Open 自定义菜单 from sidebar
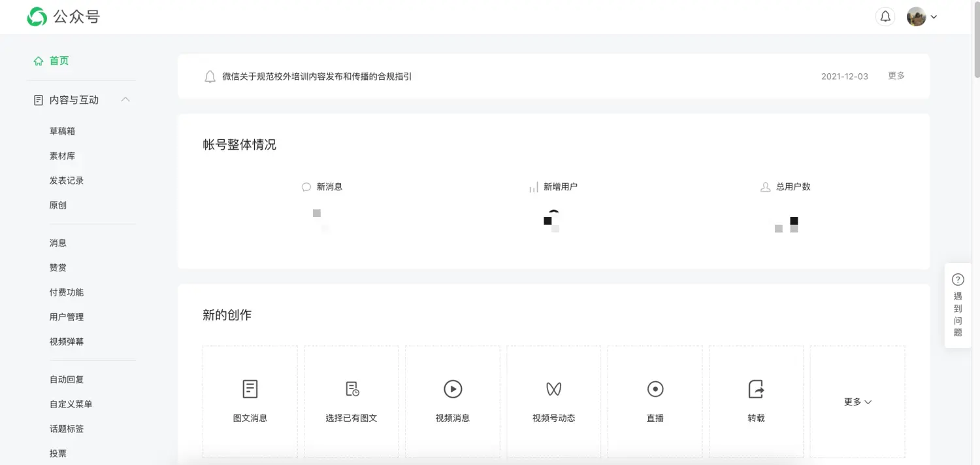This screenshot has height=465, width=980. (x=71, y=404)
